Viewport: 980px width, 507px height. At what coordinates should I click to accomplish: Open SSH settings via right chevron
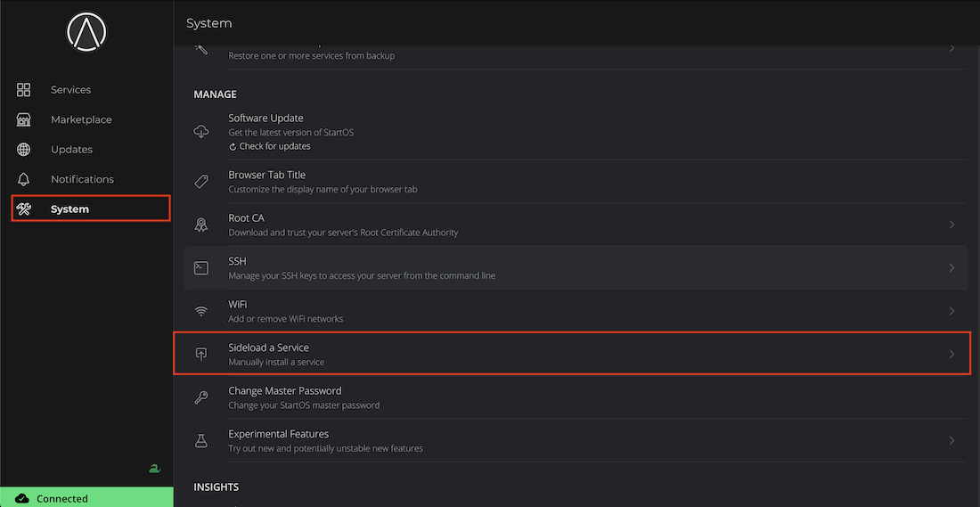tap(951, 268)
